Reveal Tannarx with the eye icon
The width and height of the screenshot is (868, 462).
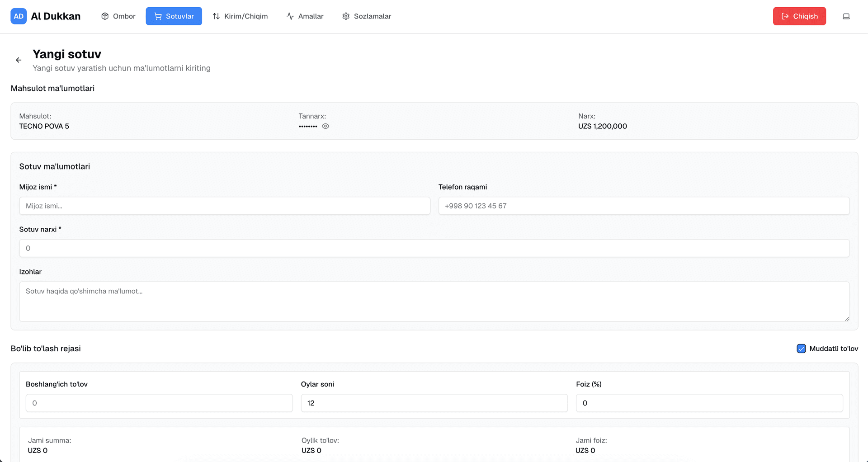tap(325, 127)
